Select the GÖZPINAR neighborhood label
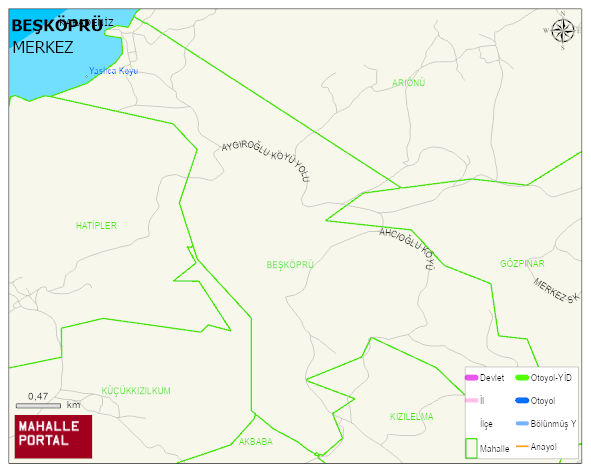This screenshot has height=472, width=591. (522, 264)
